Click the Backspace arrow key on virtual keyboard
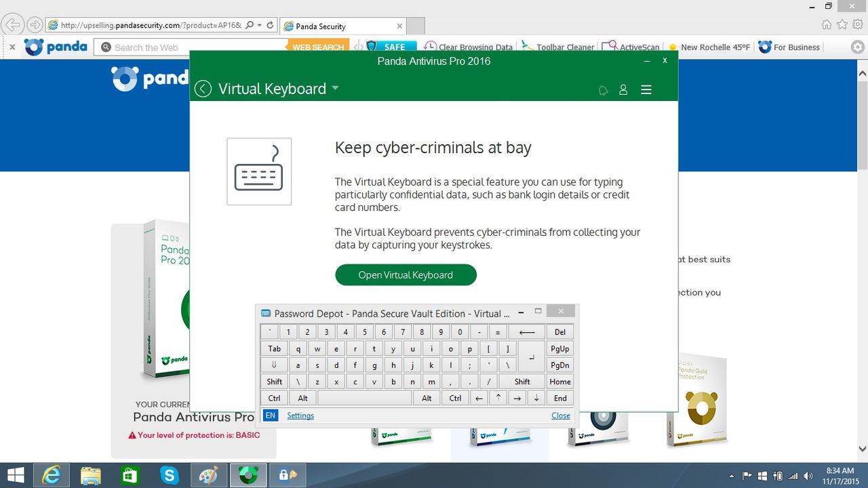Image resolution: width=868 pixels, height=488 pixels. point(527,332)
